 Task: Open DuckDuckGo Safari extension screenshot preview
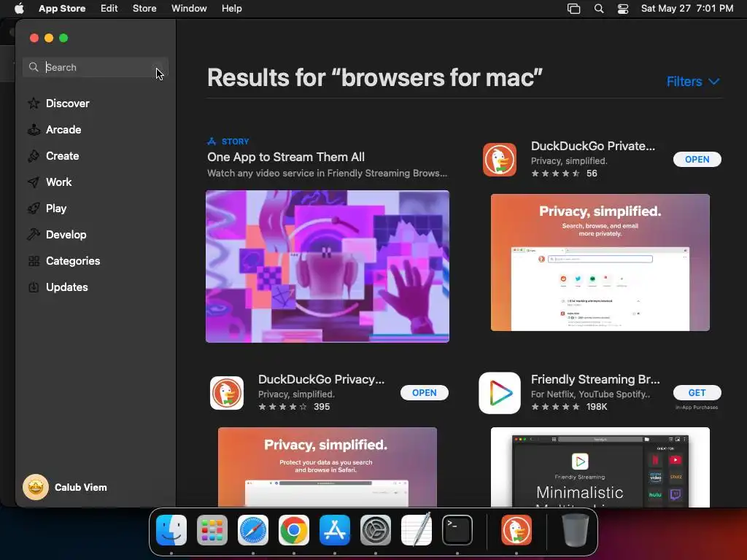point(328,467)
